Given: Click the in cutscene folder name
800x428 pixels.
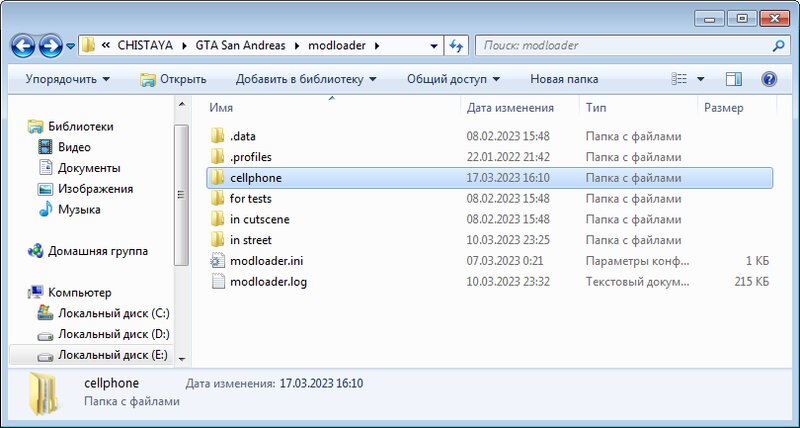Looking at the screenshot, I should 260,219.
